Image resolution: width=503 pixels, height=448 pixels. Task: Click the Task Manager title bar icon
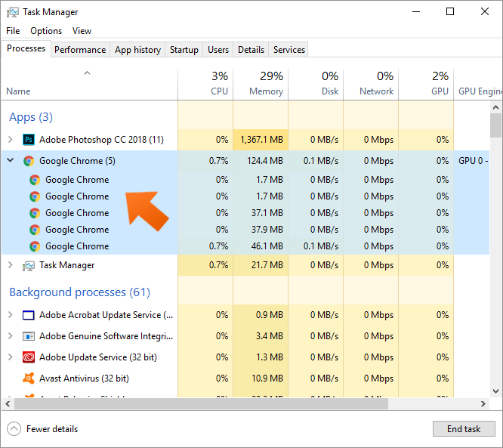(13, 13)
